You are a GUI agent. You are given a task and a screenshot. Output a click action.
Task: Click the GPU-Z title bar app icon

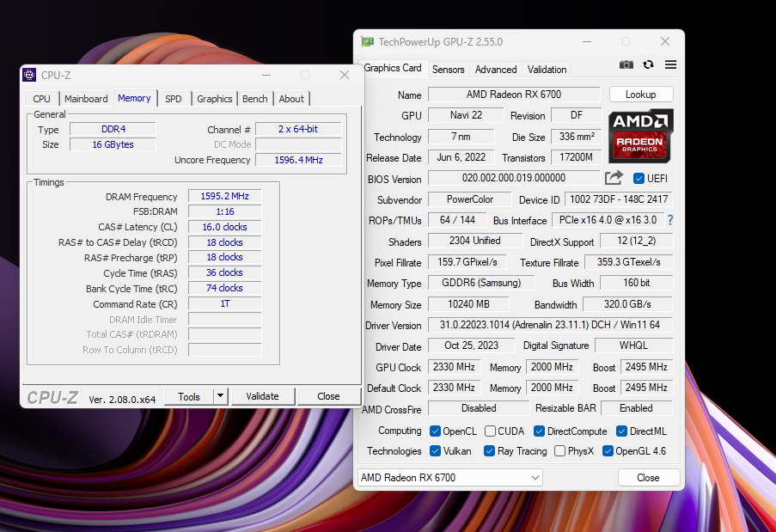367,41
